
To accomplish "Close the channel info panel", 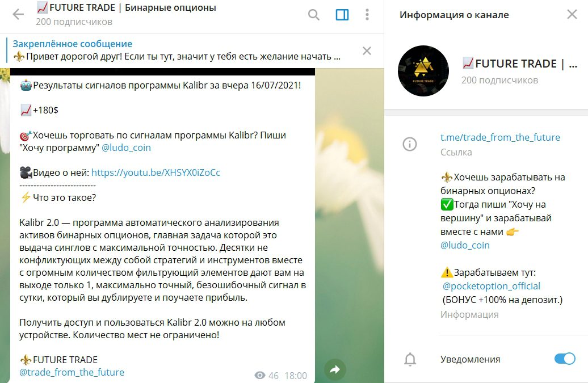I will tap(572, 15).
